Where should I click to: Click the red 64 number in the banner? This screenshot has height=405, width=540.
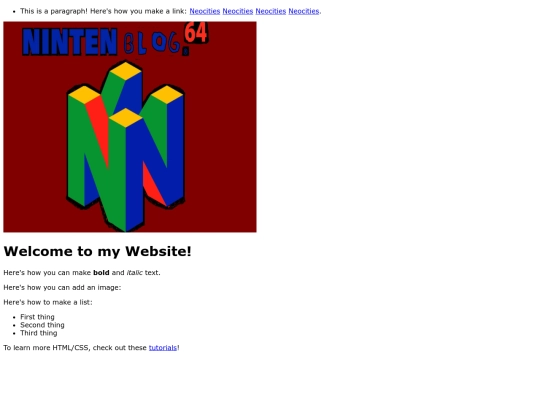(196, 32)
